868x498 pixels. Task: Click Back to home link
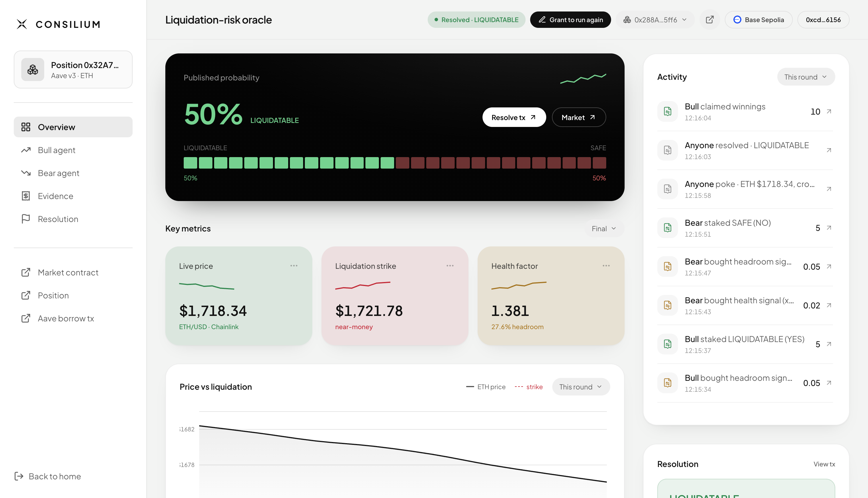click(x=48, y=476)
